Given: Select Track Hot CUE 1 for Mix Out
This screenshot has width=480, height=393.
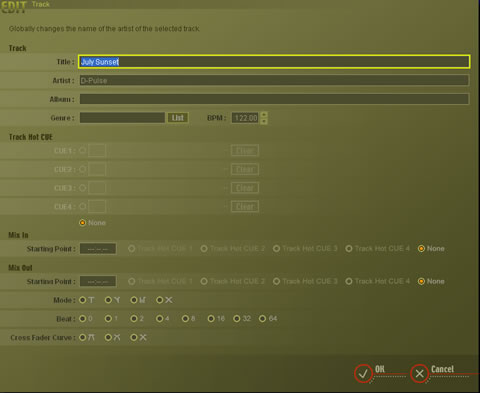Looking at the screenshot, I should tap(132, 281).
